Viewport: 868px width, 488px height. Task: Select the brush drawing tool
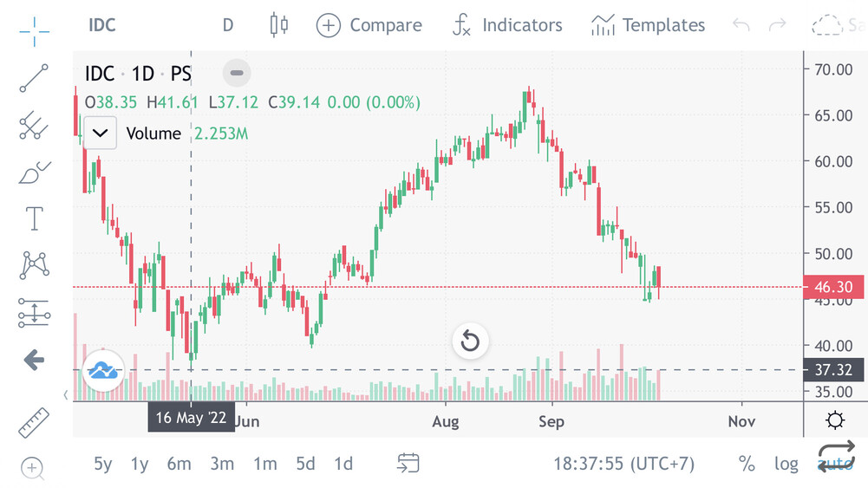tap(35, 172)
